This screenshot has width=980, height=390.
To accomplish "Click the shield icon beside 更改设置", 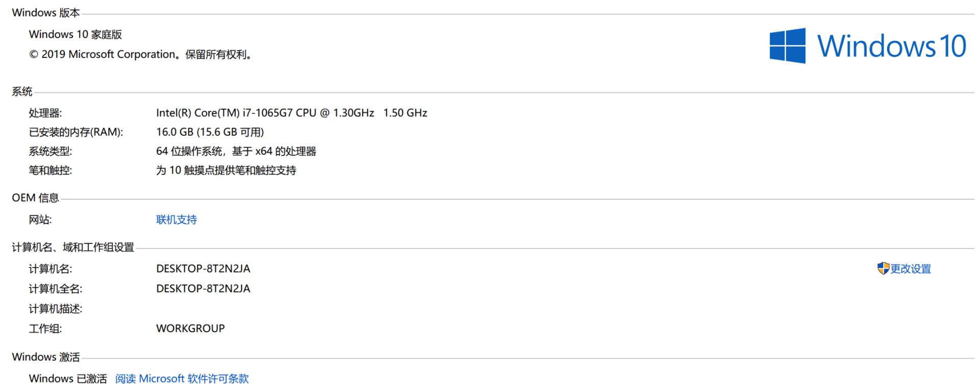I will coord(883,269).
